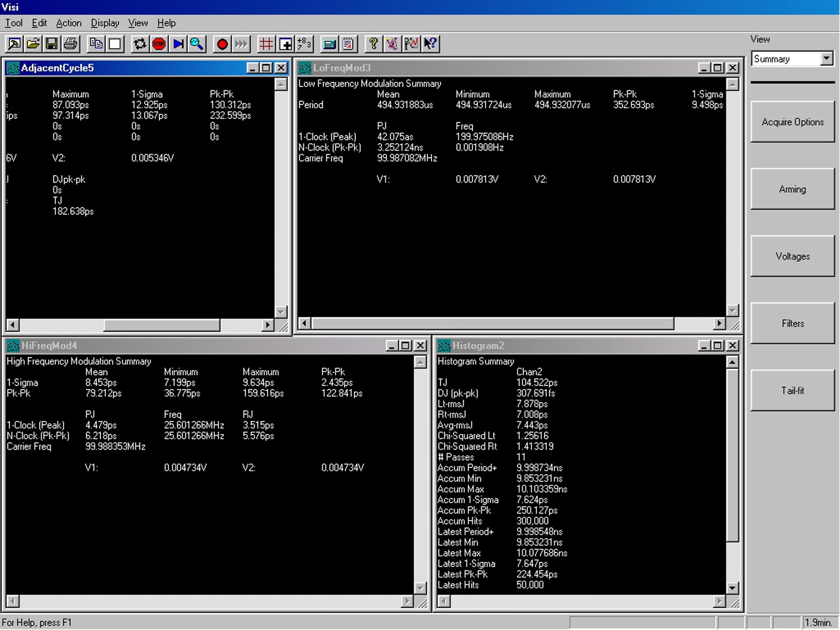Print with the printer icon
Screen dimensions: 840x630
tap(70, 44)
